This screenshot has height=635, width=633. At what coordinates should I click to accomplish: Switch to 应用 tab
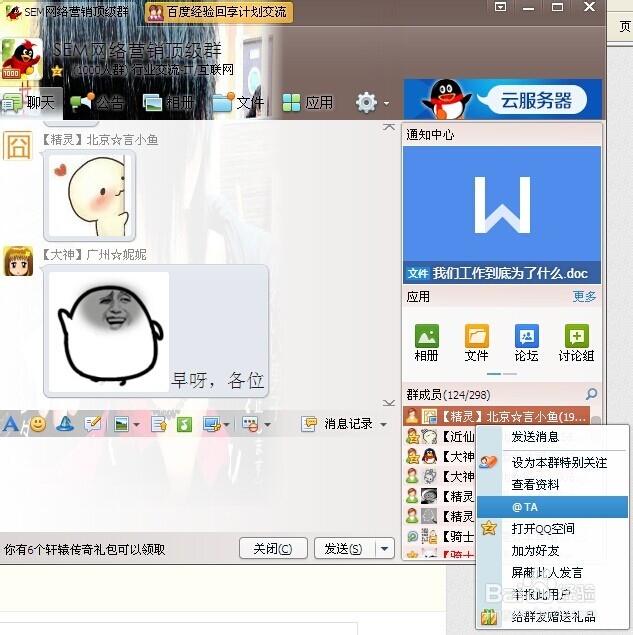pos(308,103)
